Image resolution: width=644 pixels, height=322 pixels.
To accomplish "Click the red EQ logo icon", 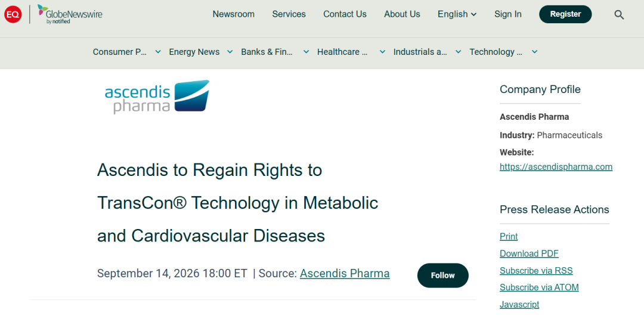I will (13, 14).
